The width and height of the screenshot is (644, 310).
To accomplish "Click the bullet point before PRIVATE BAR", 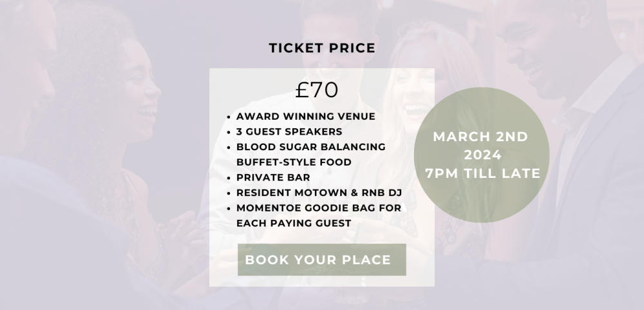I will click(x=229, y=178).
